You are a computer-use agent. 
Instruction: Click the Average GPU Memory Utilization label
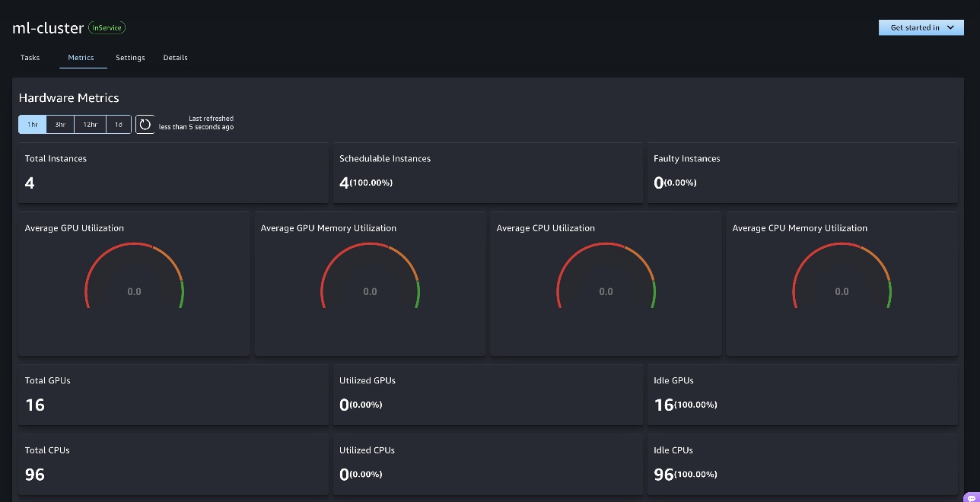[329, 228]
